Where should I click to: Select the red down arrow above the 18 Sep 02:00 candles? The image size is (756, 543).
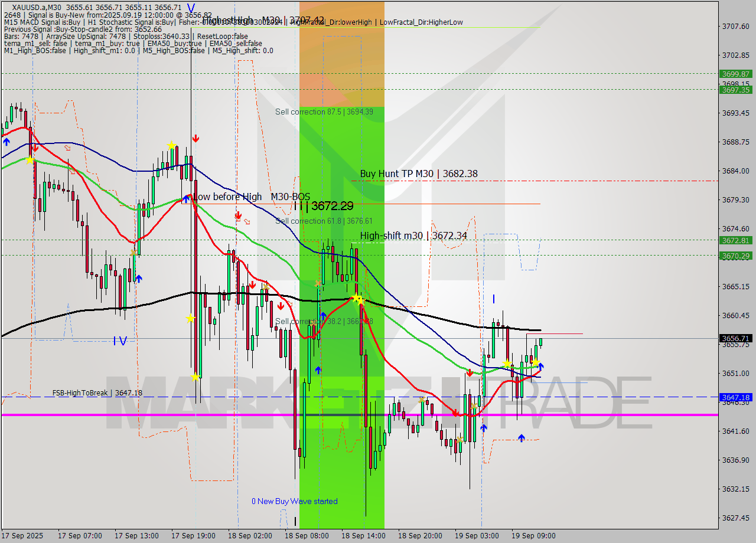point(253,284)
